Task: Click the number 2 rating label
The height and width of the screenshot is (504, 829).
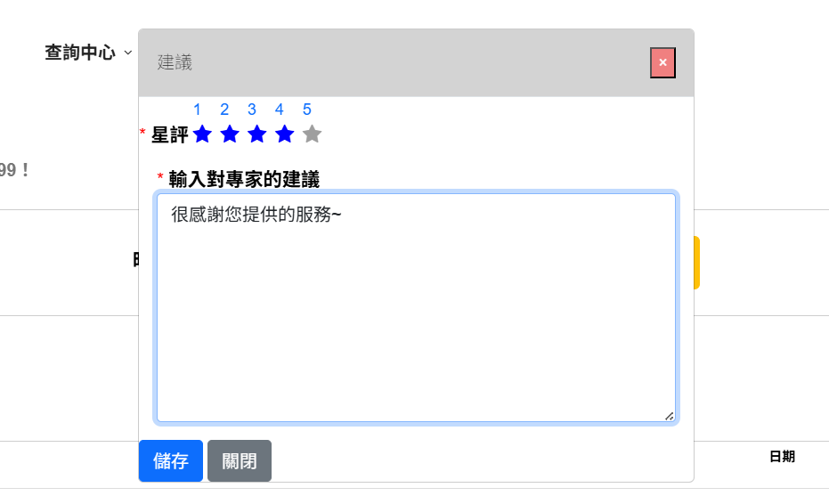Action: [x=224, y=110]
